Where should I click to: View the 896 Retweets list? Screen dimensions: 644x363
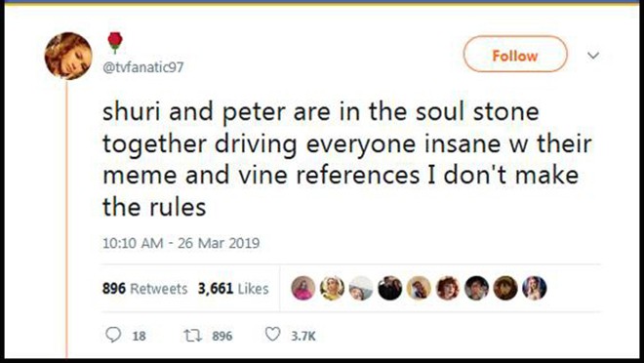tap(144, 289)
